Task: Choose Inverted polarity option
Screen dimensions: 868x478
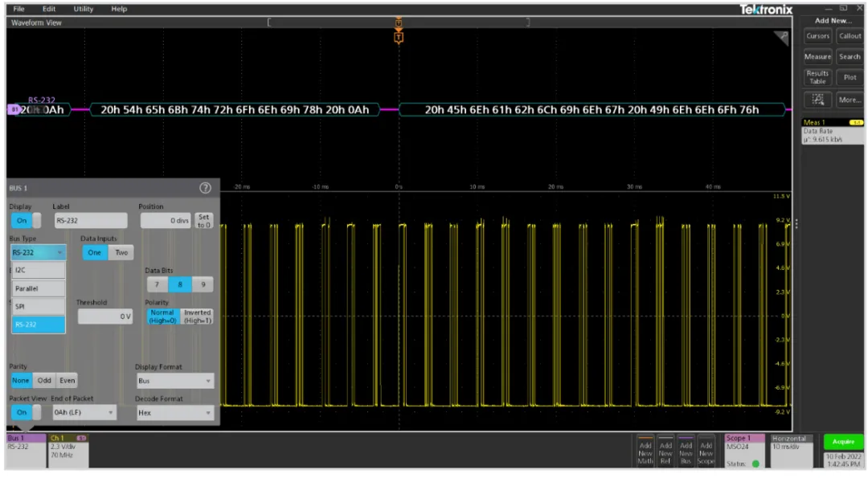Action: (x=197, y=317)
